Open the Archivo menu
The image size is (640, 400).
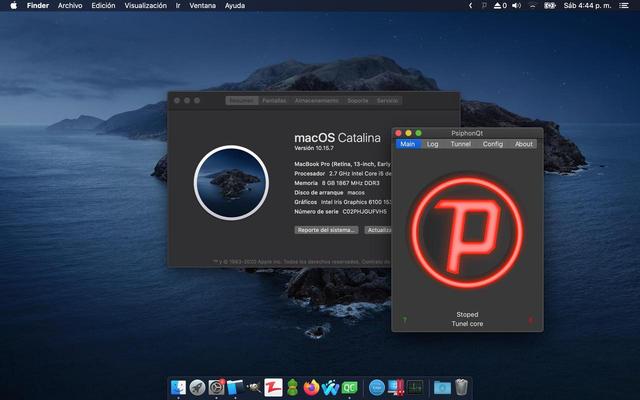click(x=70, y=5)
